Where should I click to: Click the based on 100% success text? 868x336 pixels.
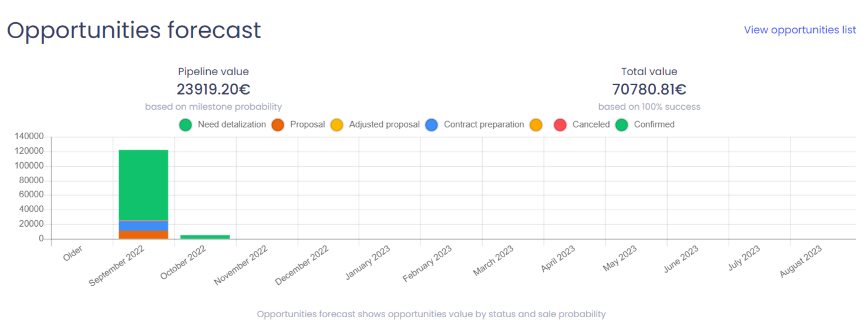click(649, 107)
